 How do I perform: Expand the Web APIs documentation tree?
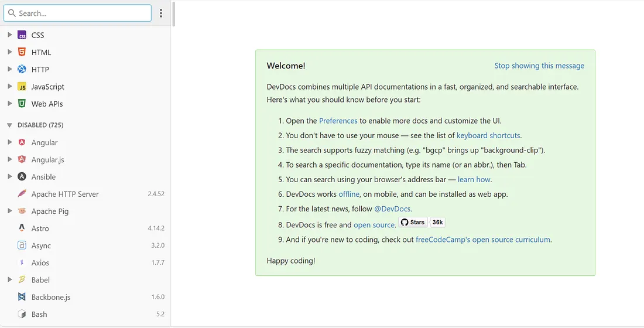pyautogui.click(x=9, y=104)
